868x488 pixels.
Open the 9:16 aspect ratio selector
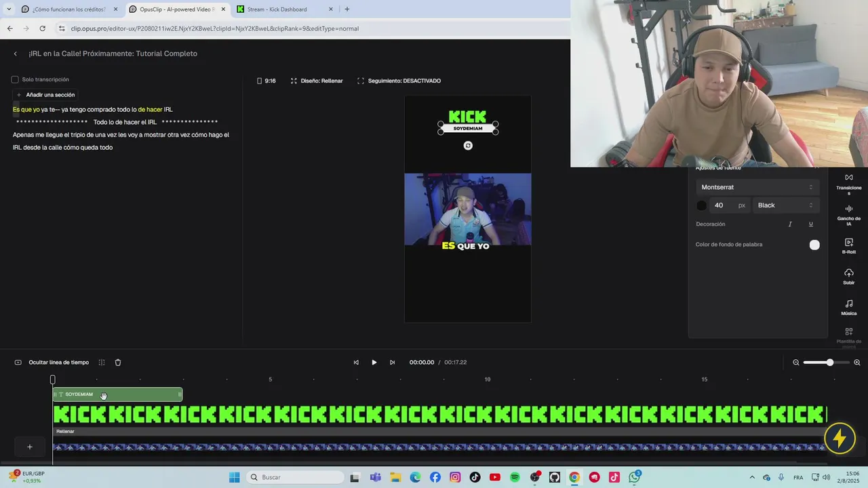pos(266,81)
